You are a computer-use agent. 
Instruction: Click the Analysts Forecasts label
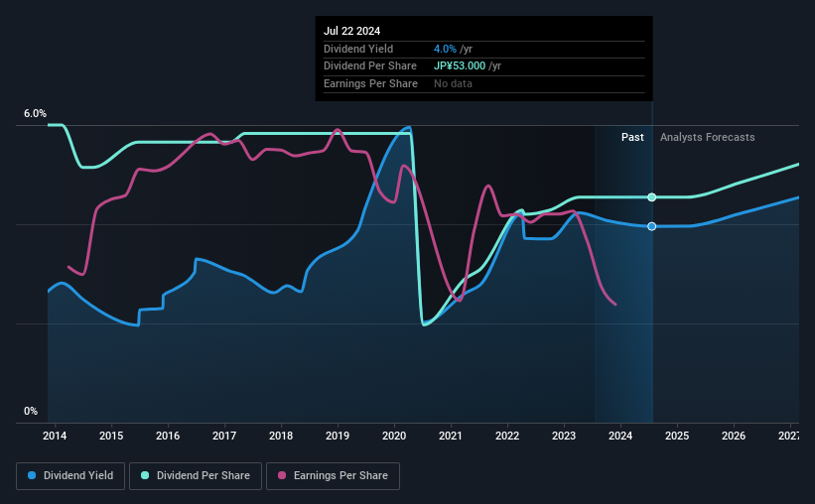[708, 137]
